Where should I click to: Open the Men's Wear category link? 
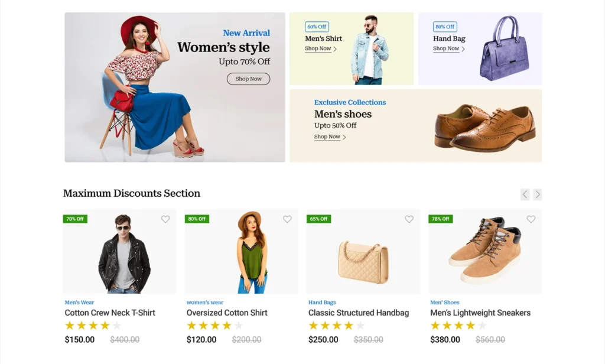click(x=79, y=302)
